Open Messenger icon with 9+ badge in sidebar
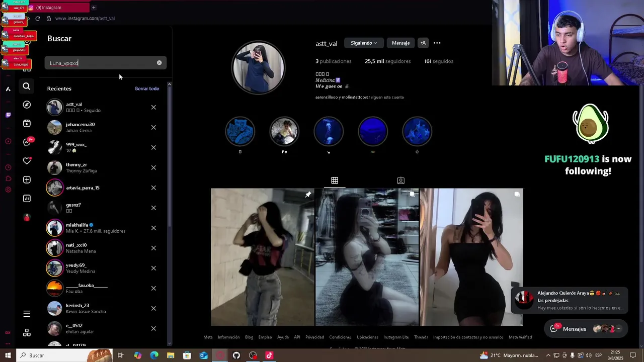The width and height of the screenshot is (644, 362). (27, 142)
